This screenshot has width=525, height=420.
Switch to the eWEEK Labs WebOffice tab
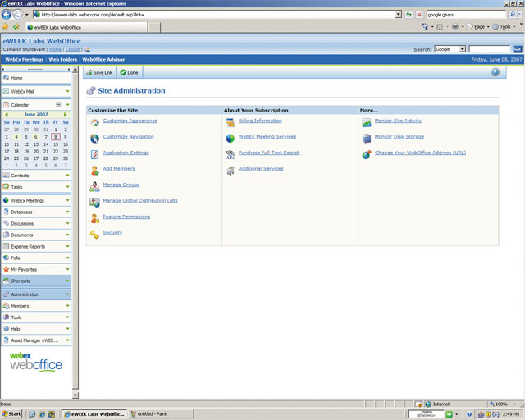click(x=86, y=27)
